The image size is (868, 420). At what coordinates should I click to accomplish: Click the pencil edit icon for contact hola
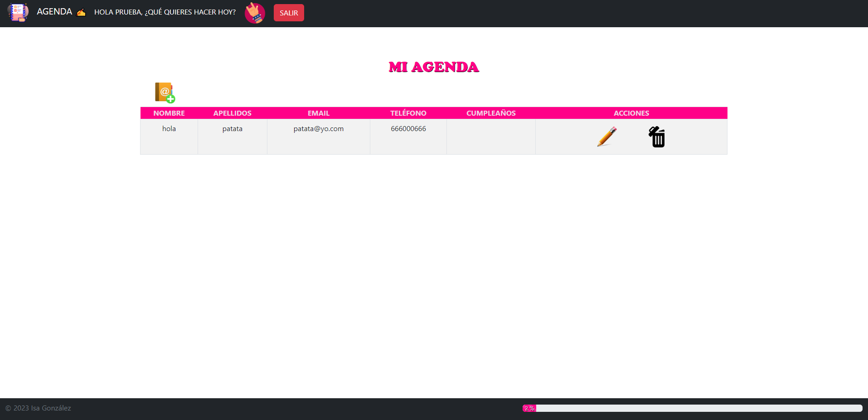click(606, 136)
